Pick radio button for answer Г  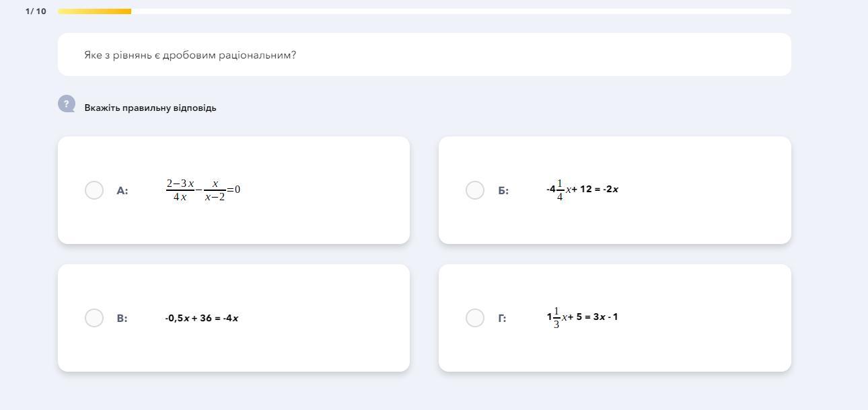(x=475, y=318)
